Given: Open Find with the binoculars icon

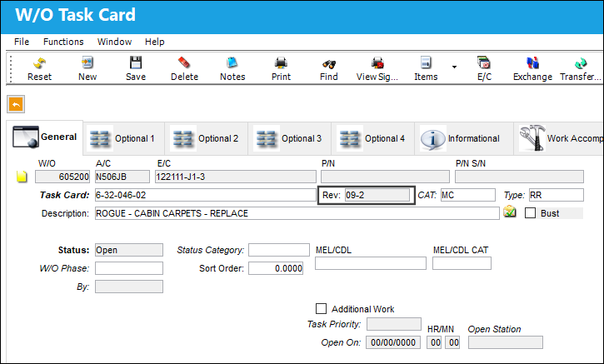Looking at the screenshot, I should click(329, 64).
